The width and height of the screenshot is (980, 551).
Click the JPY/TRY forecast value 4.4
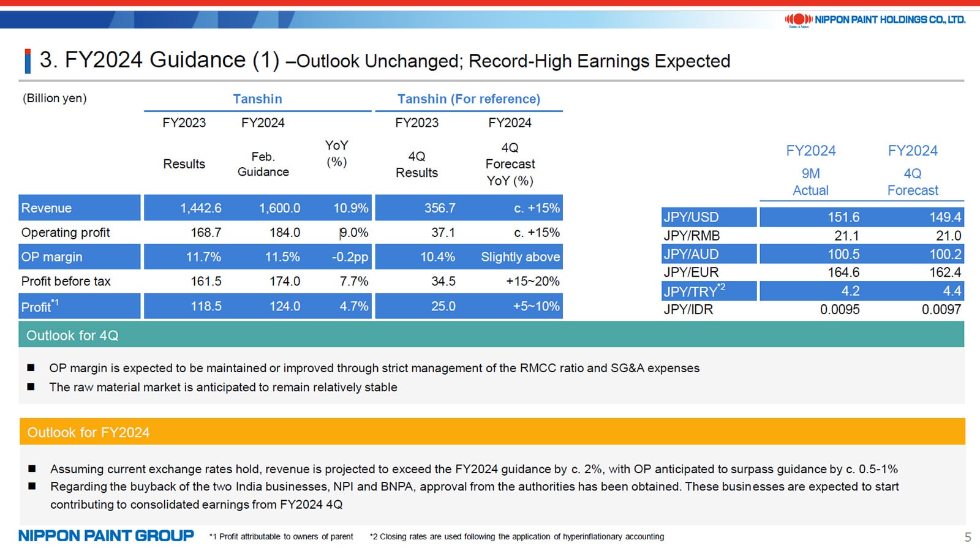point(952,291)
